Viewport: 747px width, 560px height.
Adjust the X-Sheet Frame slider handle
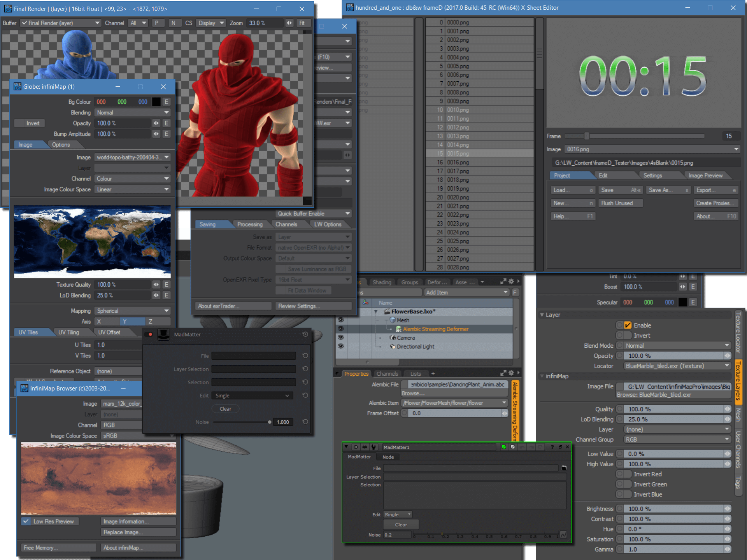[x=586, y=136]
